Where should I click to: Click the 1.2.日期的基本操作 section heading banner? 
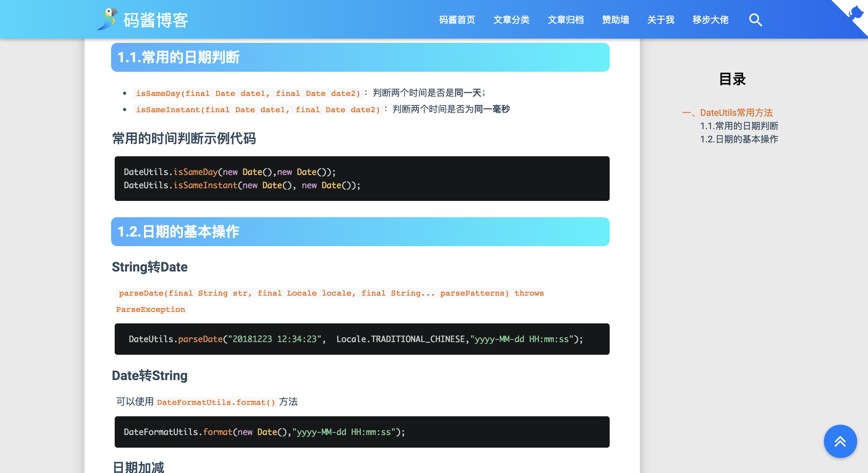coord(360,232)
